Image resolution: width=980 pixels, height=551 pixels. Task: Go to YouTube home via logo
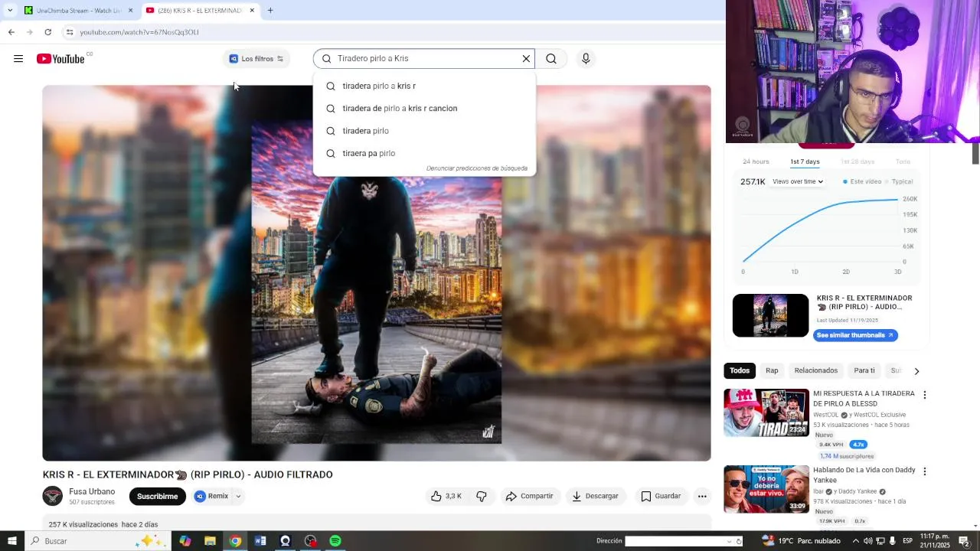[60, 59]
